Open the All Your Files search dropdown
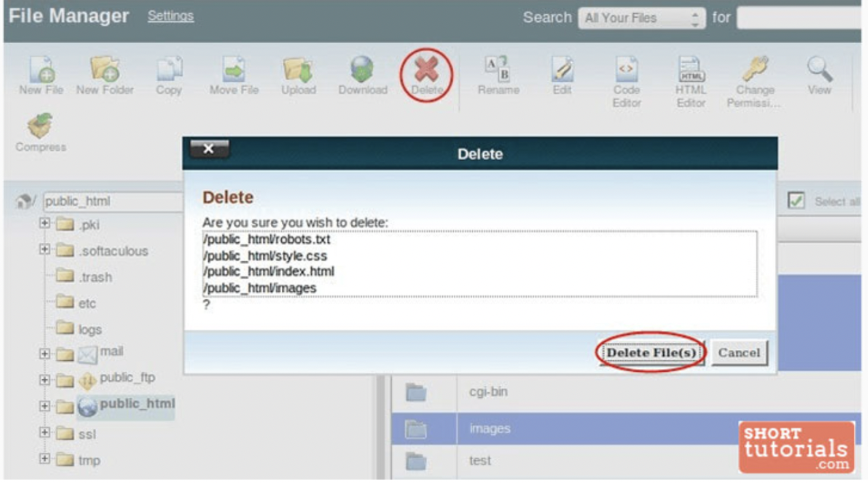This screenshot has width=868, height=483. (x=641, y=18)
